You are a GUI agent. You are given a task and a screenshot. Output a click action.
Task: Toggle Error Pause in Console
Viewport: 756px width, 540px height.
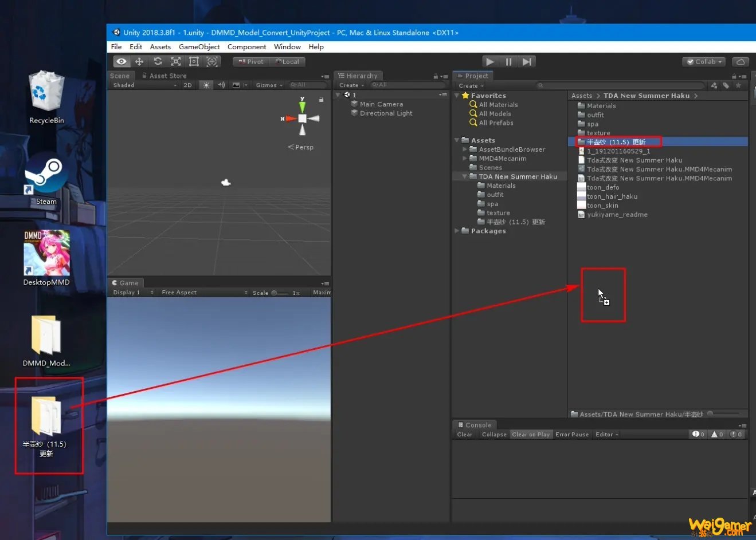[x=572, y=434]
